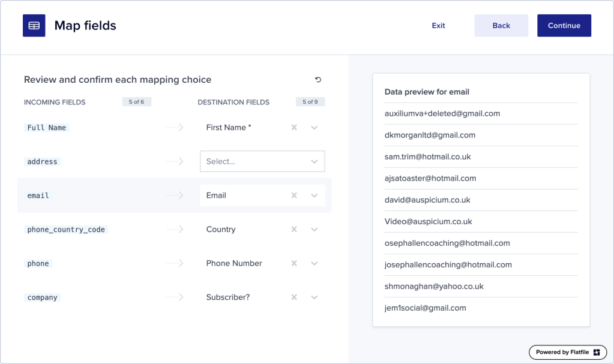Click the Powered by Flatfile badge
The image size is (614, 364).
[x=567, y=352]
